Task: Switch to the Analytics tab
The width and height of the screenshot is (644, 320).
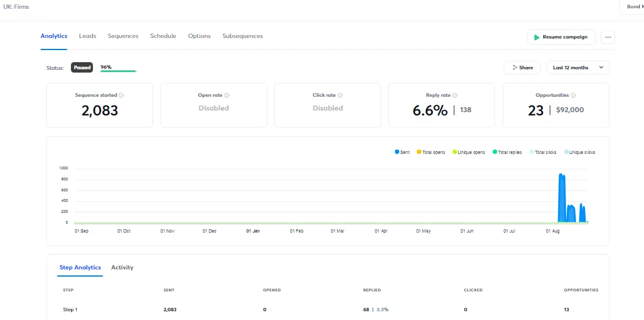Action: click(x=54, y=36)
